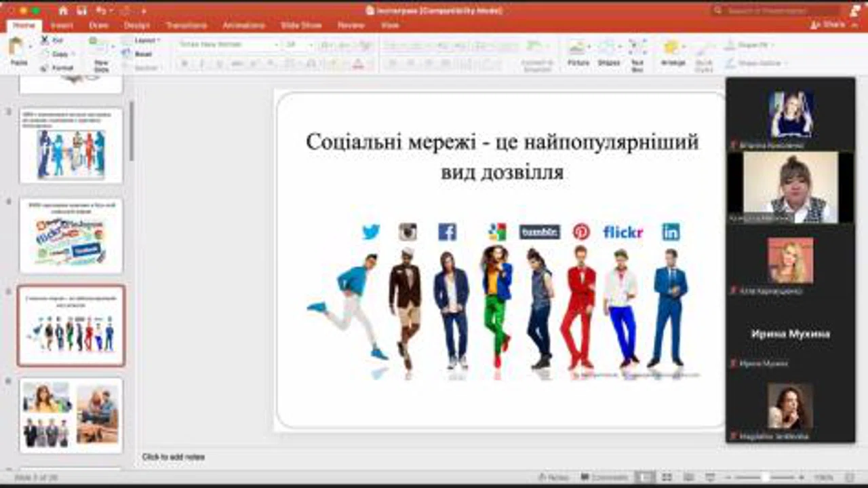This screenshot has width=868, height=488.
Task: Click to add notes below the slide
Action: coord(174,457)
